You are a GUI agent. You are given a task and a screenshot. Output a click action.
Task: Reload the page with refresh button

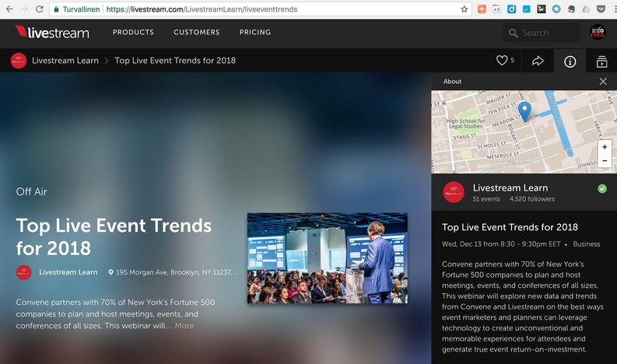coord(39,9)
